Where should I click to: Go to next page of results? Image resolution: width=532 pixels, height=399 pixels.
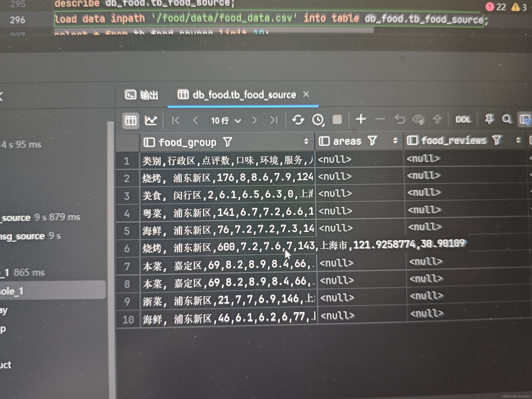click(x=254, y=120)
